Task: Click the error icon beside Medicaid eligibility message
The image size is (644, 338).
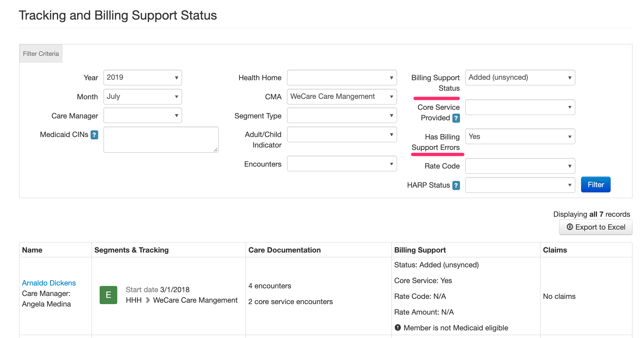Action: click(398, 327)
